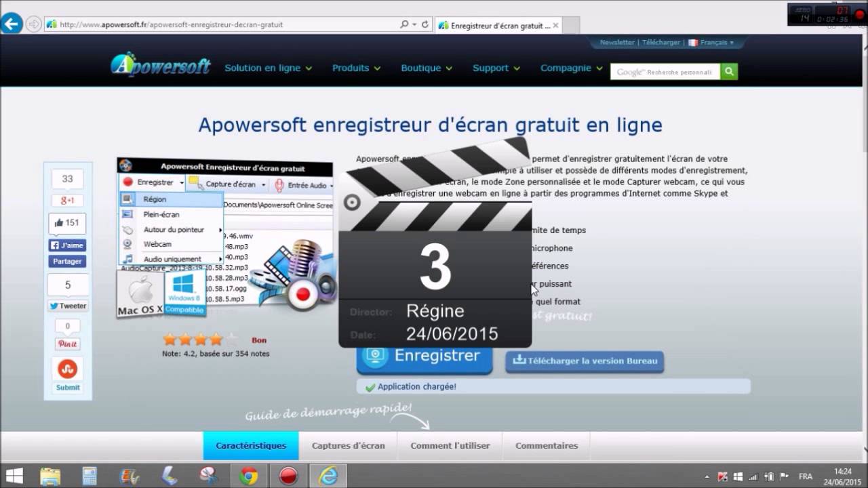The image size is (868, 488).
Task: Expand the Boutique menu
Action: click(427, 68)
